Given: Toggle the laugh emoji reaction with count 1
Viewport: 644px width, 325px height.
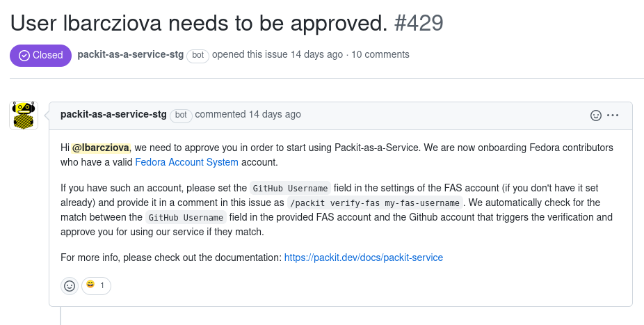Looking at the screenshot, I should click(96, 285).
